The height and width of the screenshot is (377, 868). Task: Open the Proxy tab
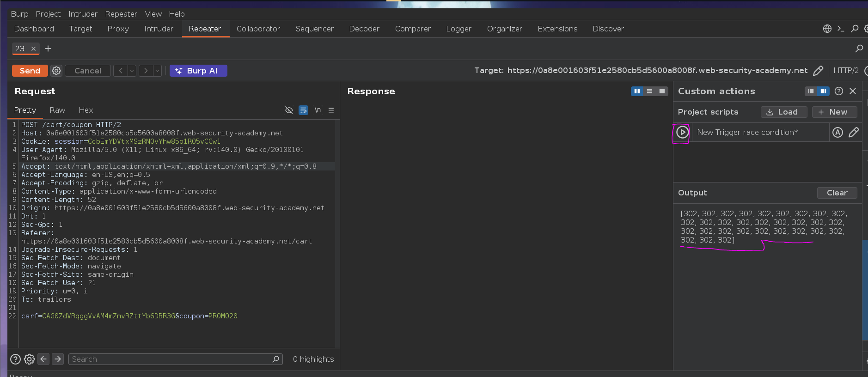click(x=118, y=29)
